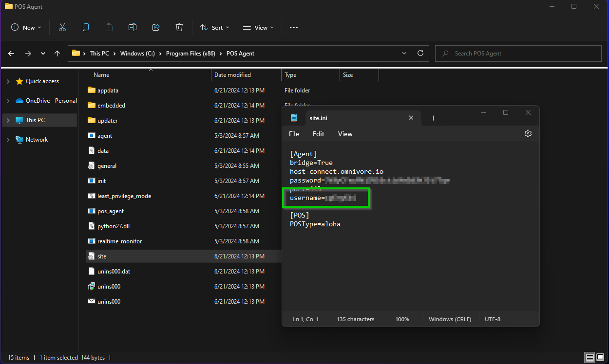Image resolution: width=609 pixels, height=364 pixels.
Task: Click the See more ellipsis in the toolbar
Action: 293,27
